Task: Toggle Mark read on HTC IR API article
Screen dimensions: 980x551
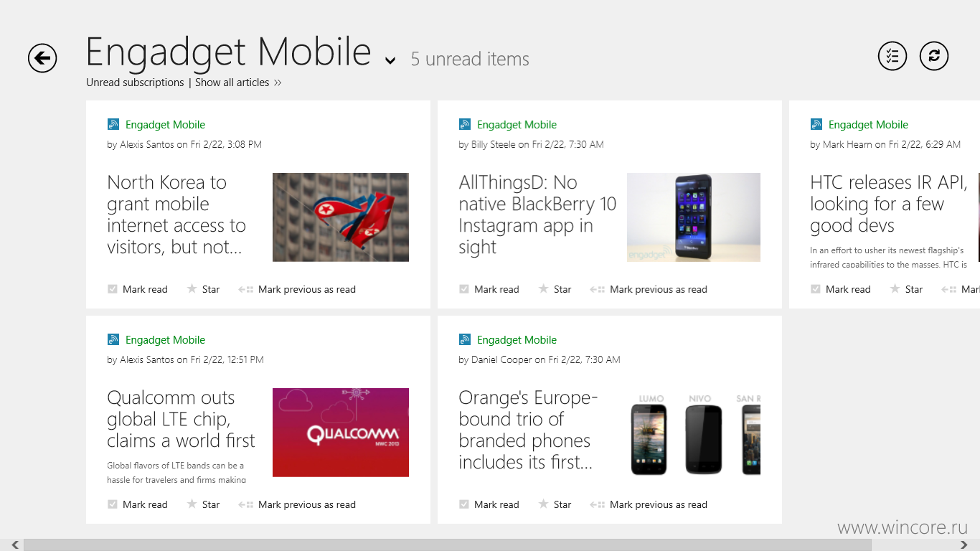Action: click(x=841, y=289)
